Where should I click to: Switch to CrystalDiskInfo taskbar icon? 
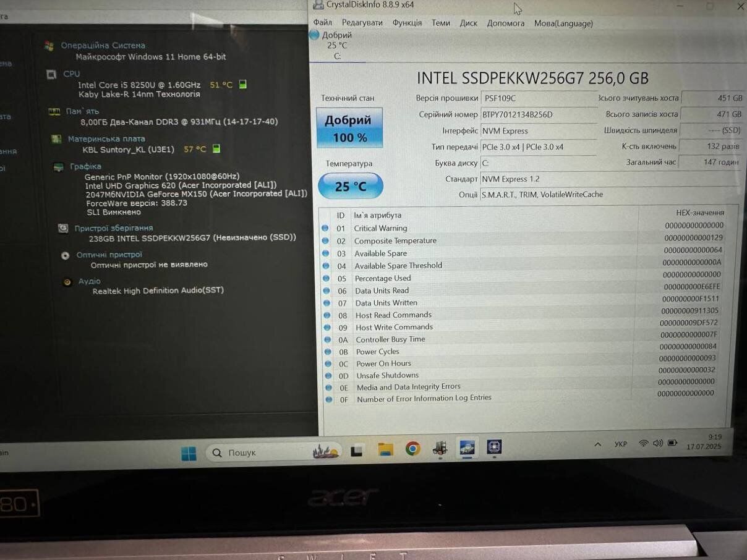[467, 448]
